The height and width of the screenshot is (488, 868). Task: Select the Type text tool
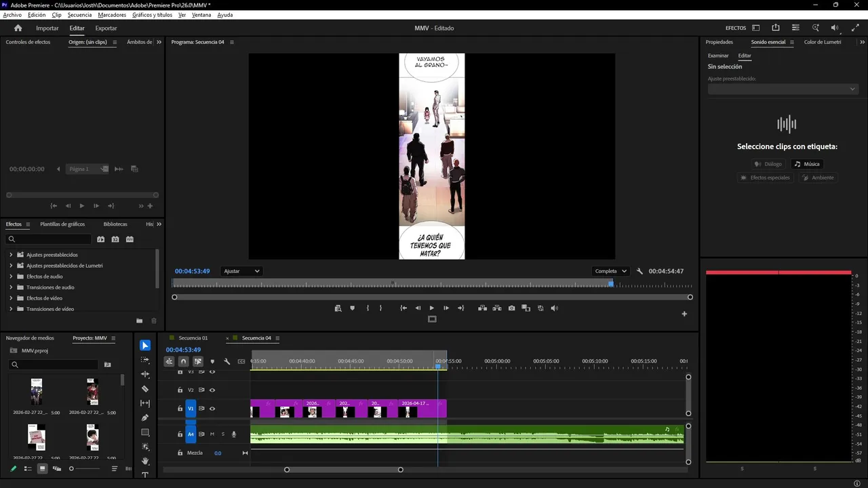pos(145,475)
